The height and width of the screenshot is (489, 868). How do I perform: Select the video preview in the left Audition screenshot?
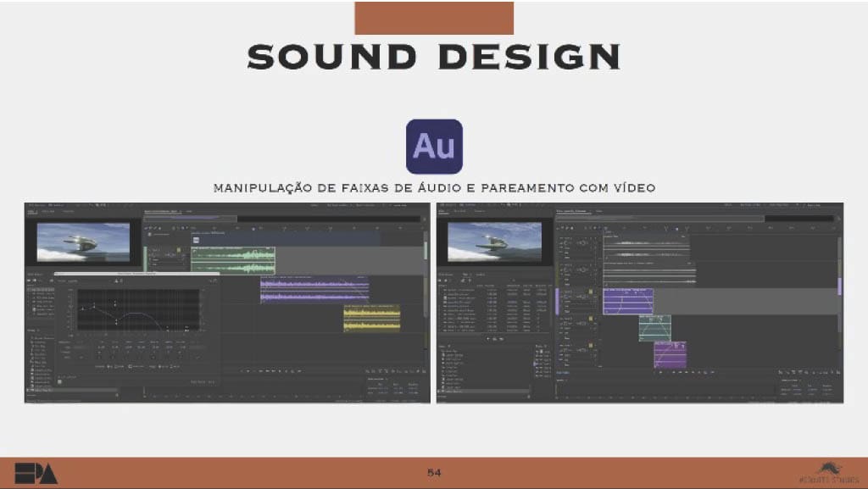tap(83, 242)
